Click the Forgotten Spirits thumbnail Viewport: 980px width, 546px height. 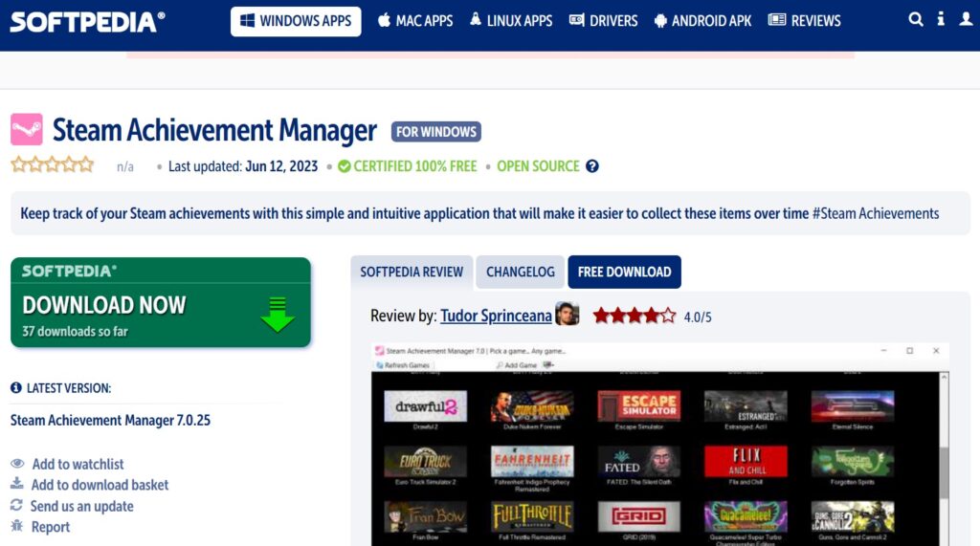click(x=853, y=462)
